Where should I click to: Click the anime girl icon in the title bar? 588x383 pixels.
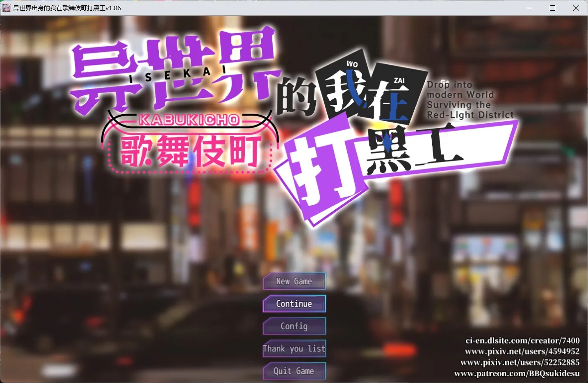click(x=6, y=8)
